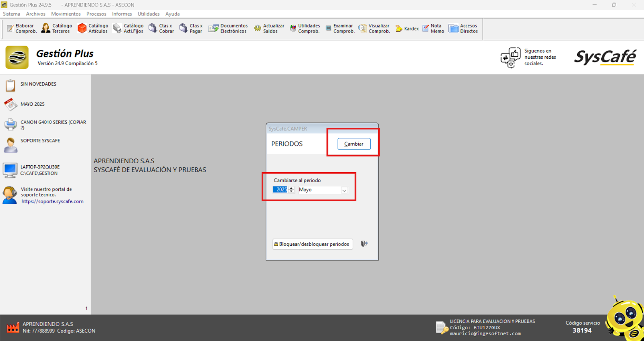This screenshot has height=341, width=644.
Task: Open Documentos Electrónicos toolbar icon
Action: pyautogui.click(x=213, y=29)
